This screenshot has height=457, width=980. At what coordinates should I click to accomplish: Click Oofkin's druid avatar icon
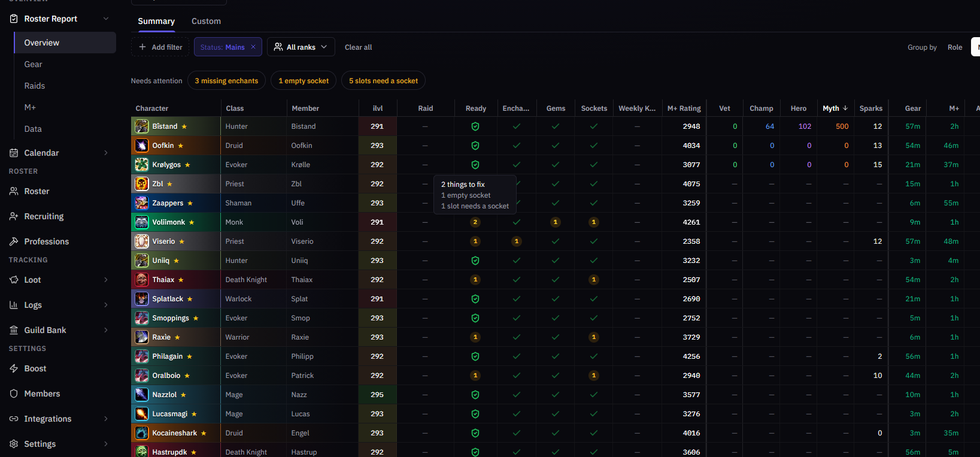click(142, 146)
